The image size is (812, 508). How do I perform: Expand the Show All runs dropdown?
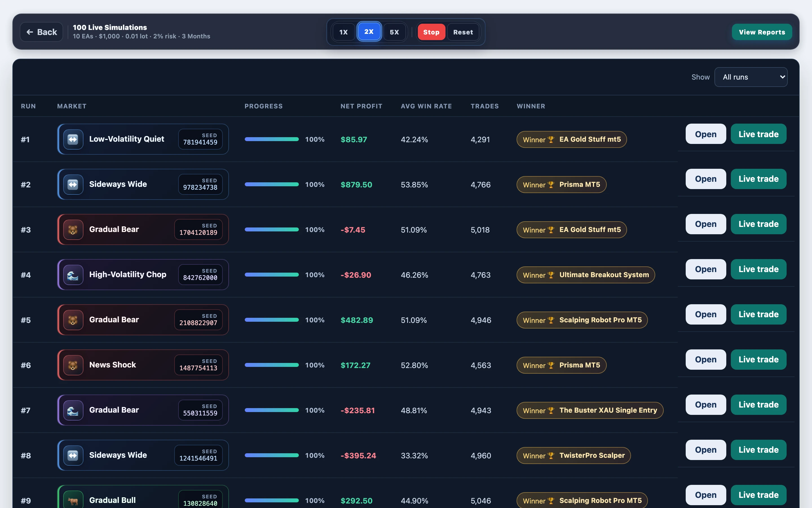751,77
